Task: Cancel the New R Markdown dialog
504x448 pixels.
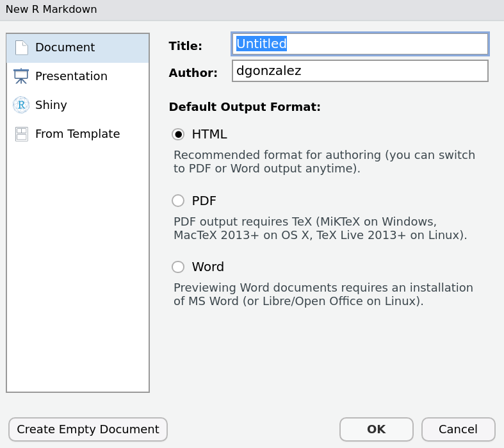Action: point(458,429)
